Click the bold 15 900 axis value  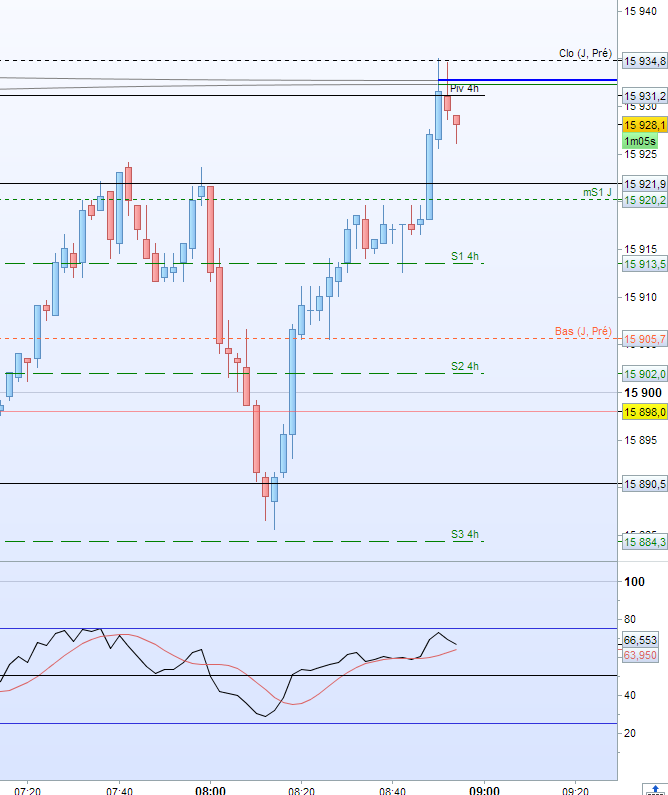click(643, 393)
